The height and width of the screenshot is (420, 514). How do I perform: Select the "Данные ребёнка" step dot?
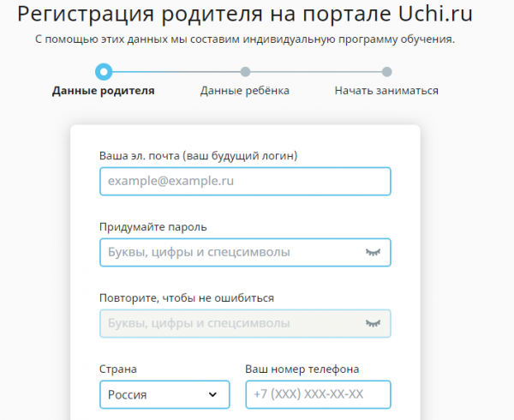245,72
